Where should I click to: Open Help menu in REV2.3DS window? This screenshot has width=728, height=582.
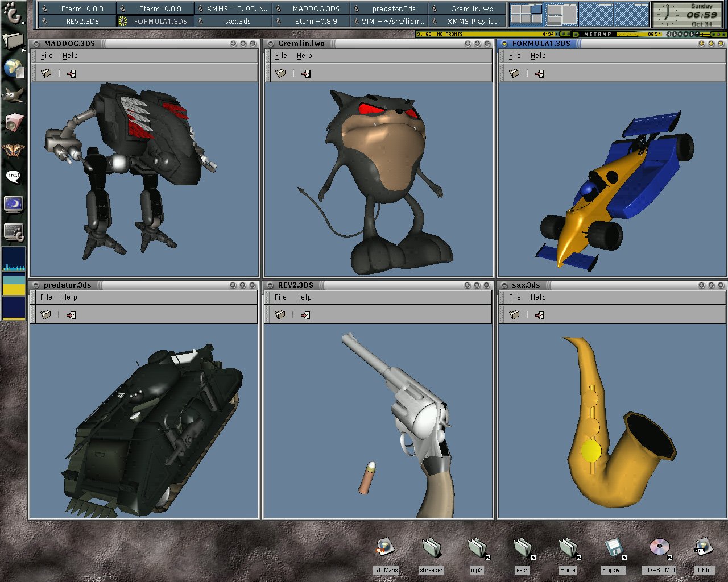304,297
